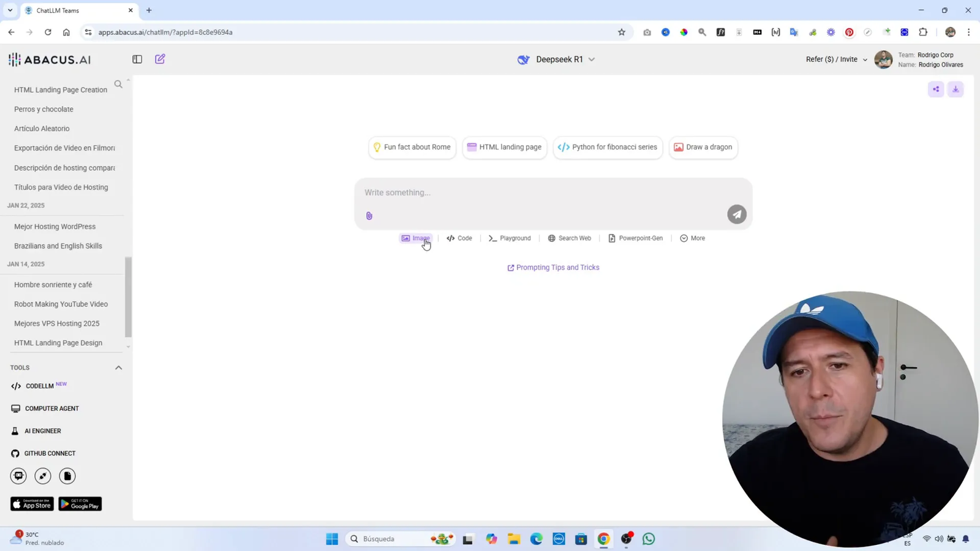
Task: Select the Image generation tool
Action: pyautogui.click(x=416, y=238)
